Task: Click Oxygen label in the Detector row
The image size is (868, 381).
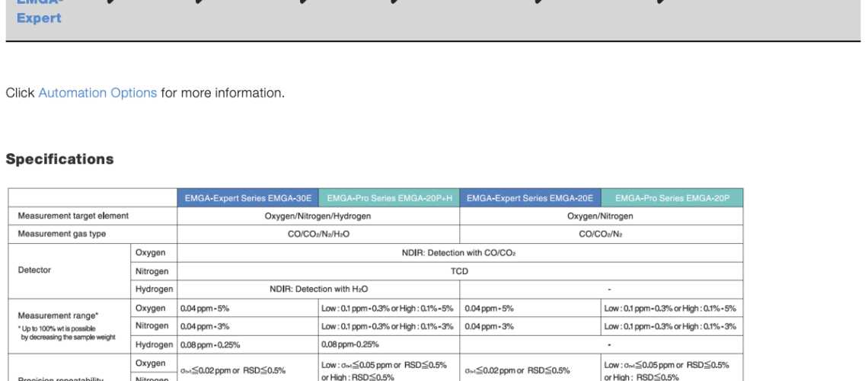Action: (x=150, y=252)
